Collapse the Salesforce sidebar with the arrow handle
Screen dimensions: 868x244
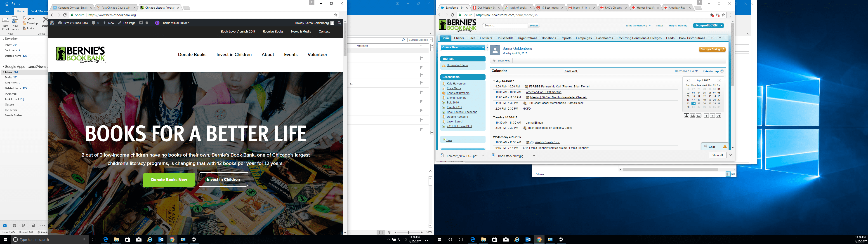[487, 47]
